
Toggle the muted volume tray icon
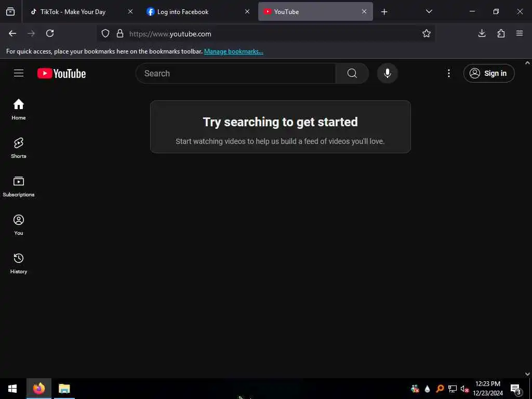pyautogui.click(x=464, y=389)
